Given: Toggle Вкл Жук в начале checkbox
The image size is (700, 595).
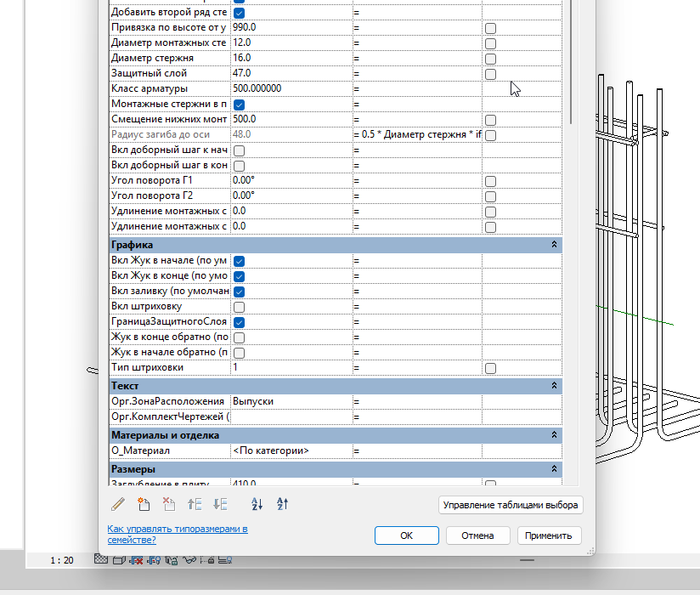Looking at the screenshot, I should 240,261.
